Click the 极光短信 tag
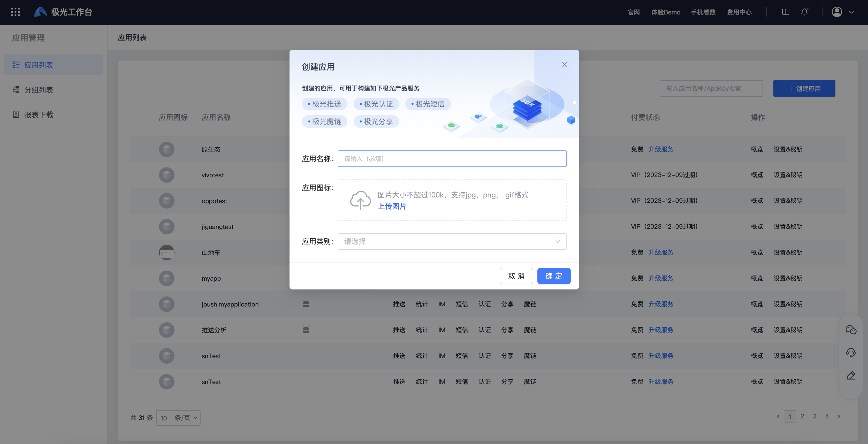Viewport: 868px width, 444px height. (428, 104)
